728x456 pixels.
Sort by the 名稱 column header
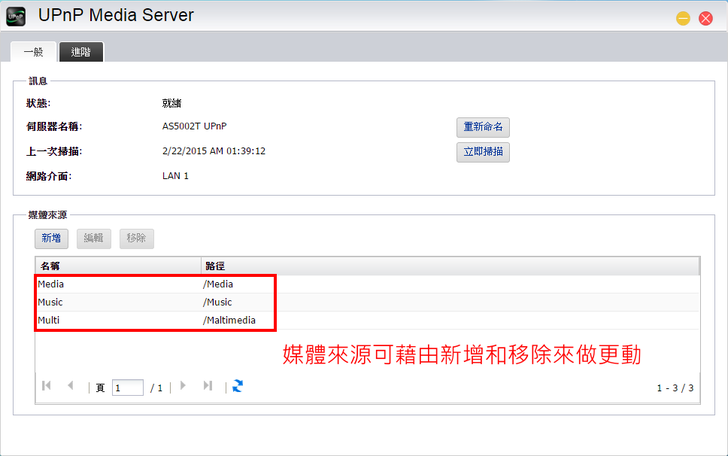118,266
